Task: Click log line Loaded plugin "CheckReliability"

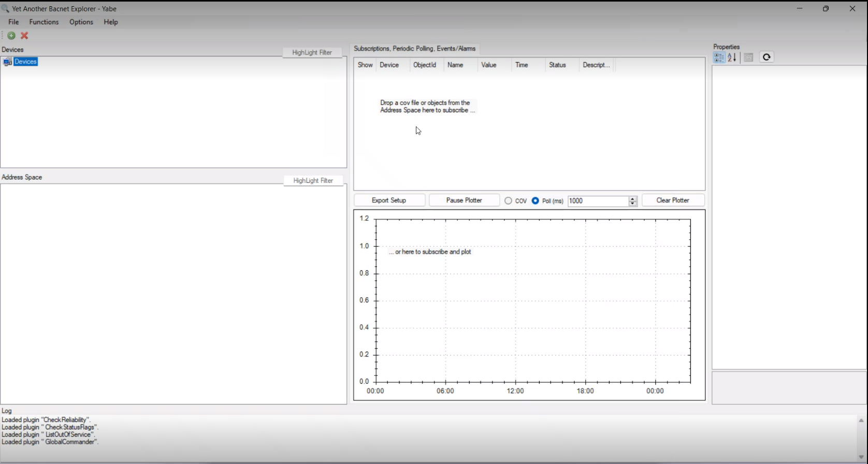Action: [46, 420]
